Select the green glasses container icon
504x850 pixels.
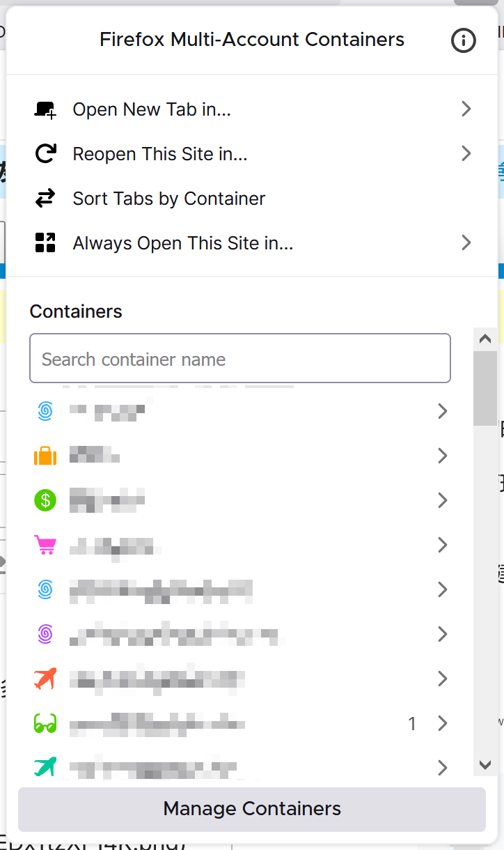point(45,724)
